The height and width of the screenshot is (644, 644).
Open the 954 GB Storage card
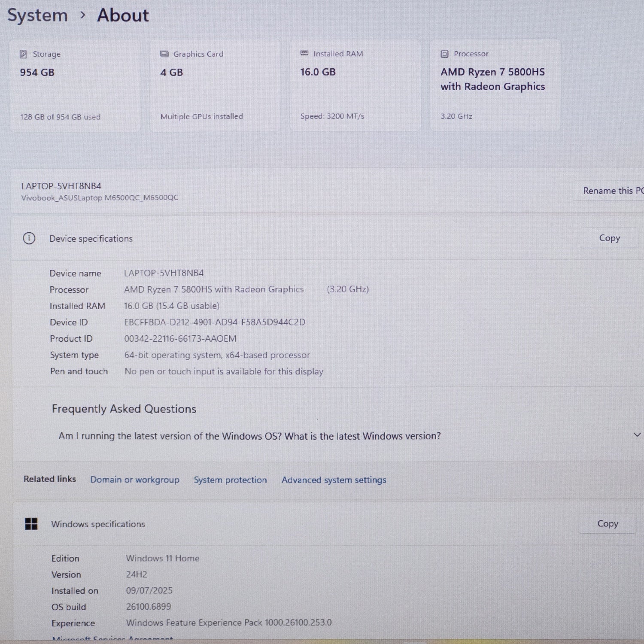(75, 86)
